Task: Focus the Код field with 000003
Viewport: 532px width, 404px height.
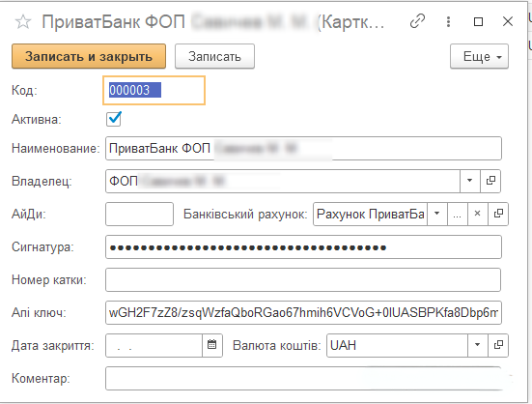Action: pyautogui.click(x=154, y=90)
